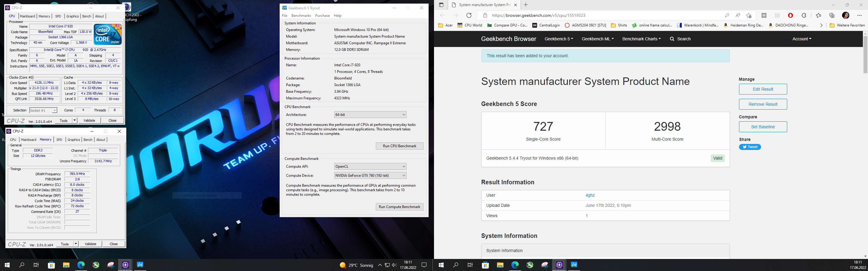Image resolution: width=868 pixels, height=271 pixels.
Task: Click the Geekbench Browser logo text
Action: pos(508,39)
